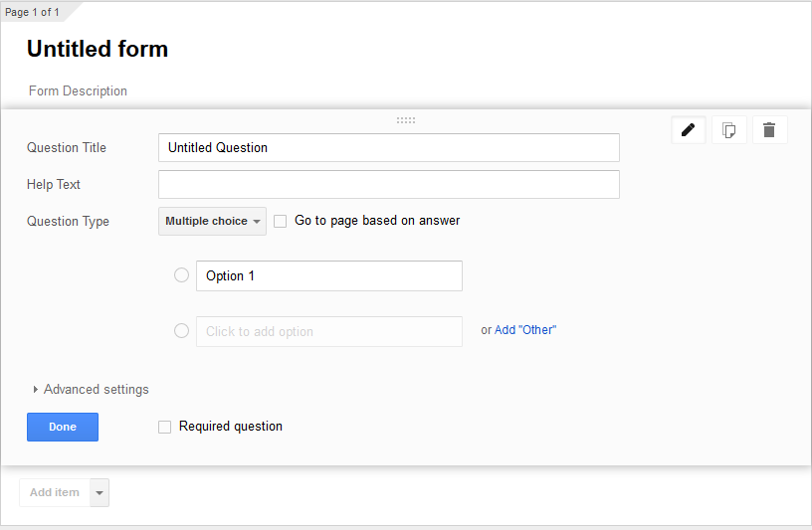Enable Go to page based on answer
This screenshot has height=530, width=812.
(281, 221)
